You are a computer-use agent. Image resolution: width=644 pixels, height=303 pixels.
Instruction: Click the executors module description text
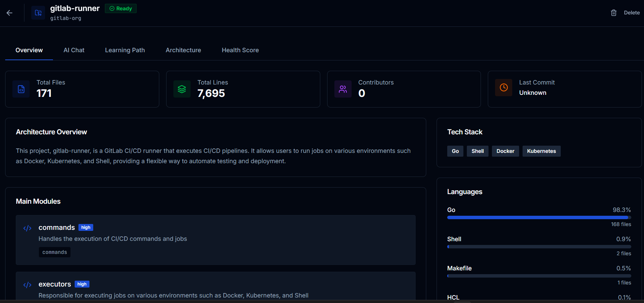pos(173,295)
